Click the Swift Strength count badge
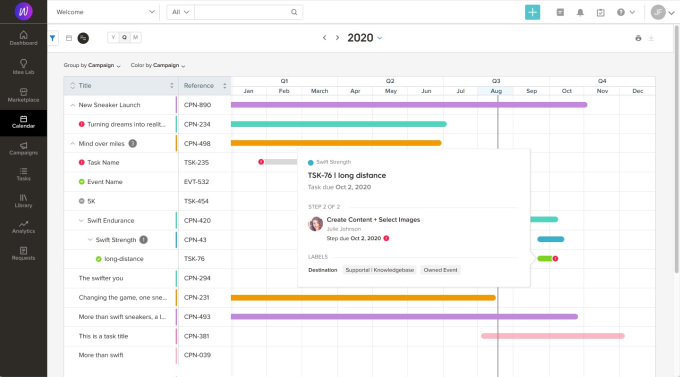Image resolution: width=680 pixels, height=377 pixels. (144, 239)
